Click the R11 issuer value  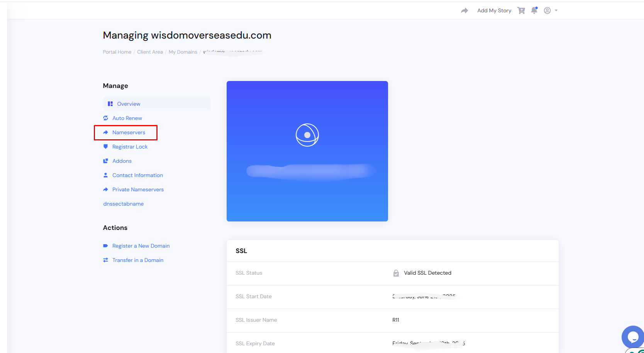tap(396, 320)
